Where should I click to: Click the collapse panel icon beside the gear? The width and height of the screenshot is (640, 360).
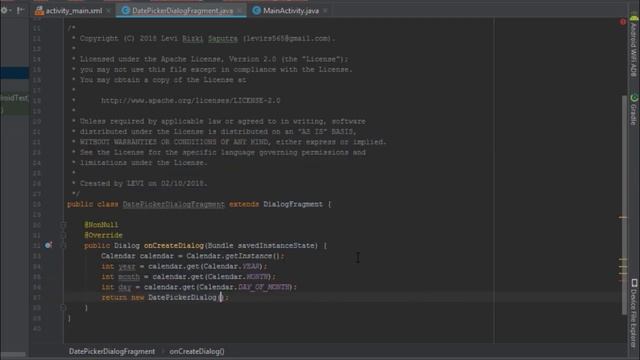(20, 11)
